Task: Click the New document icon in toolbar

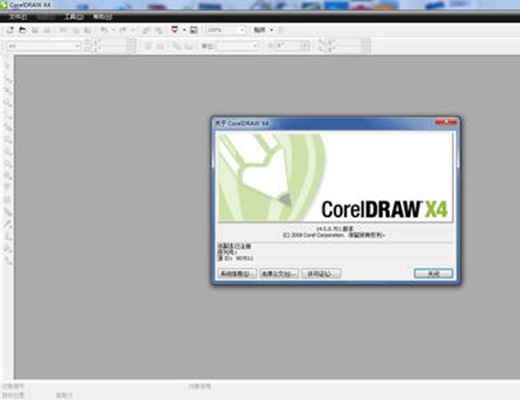Action: (x=10, y=30)
